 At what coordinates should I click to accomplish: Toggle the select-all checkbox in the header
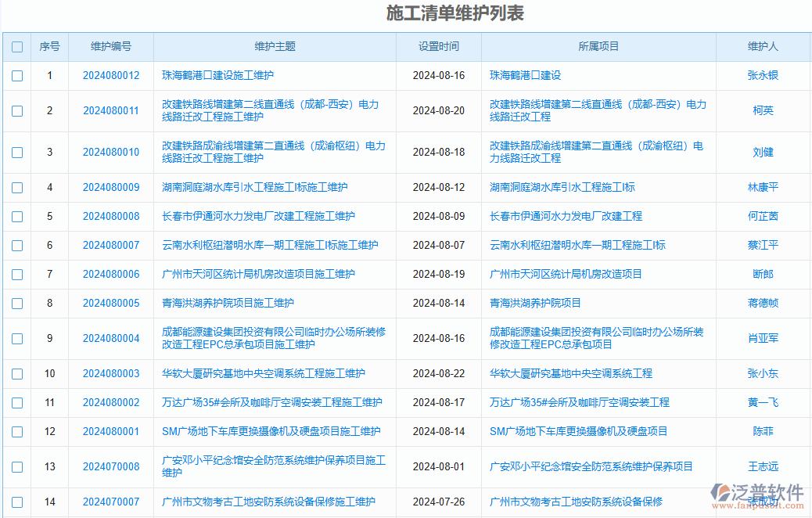(x=17, y=46)
